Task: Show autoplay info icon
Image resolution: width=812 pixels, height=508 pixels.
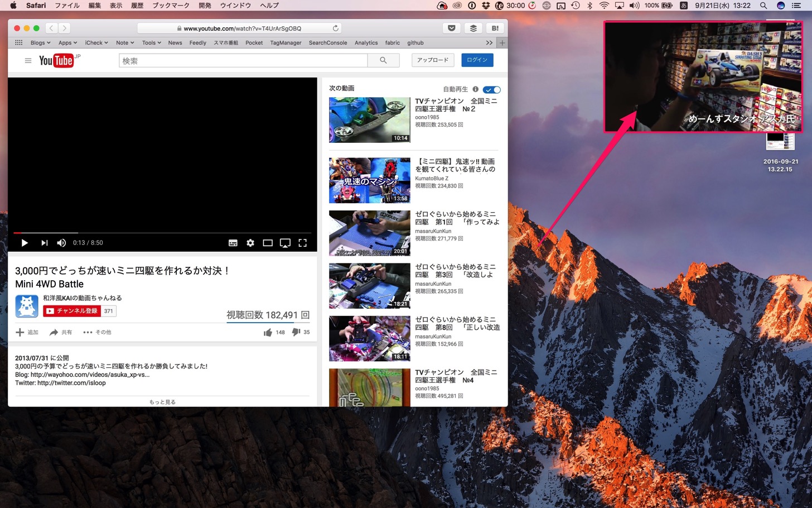Action: (476, 89)
